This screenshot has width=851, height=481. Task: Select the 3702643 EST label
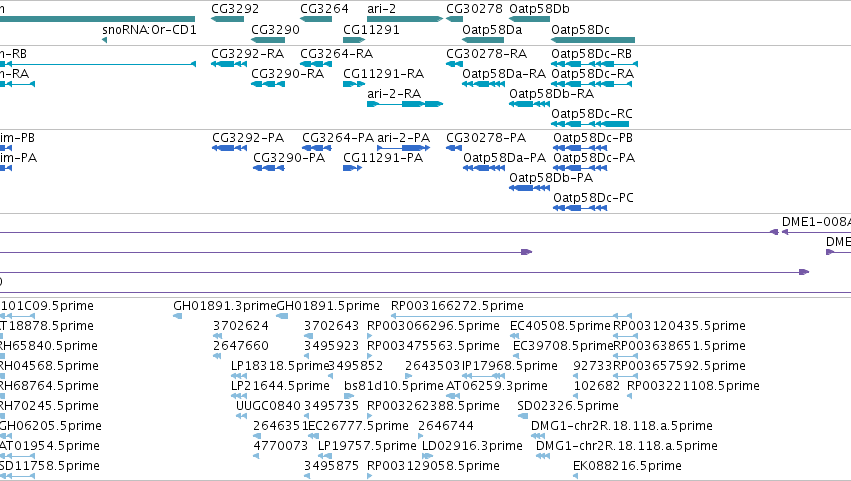[331, 326]
